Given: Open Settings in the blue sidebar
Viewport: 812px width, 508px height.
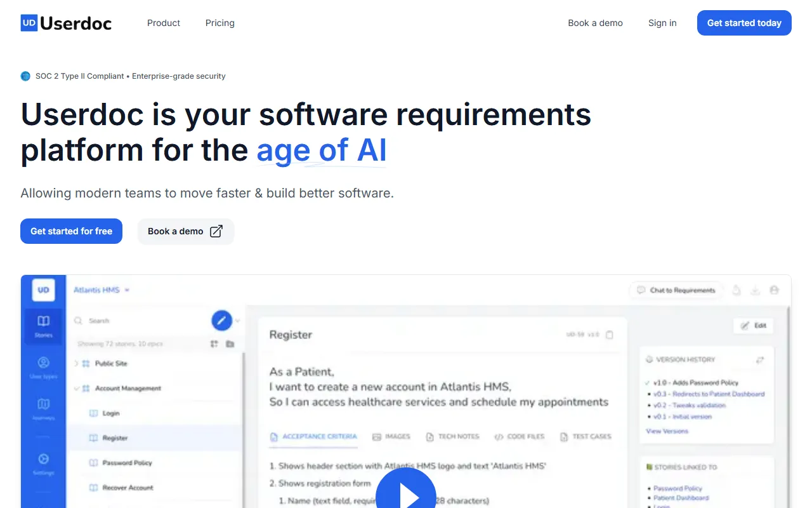Looking at the screenshot, I should pyautogui.click(x=43, y=464).
